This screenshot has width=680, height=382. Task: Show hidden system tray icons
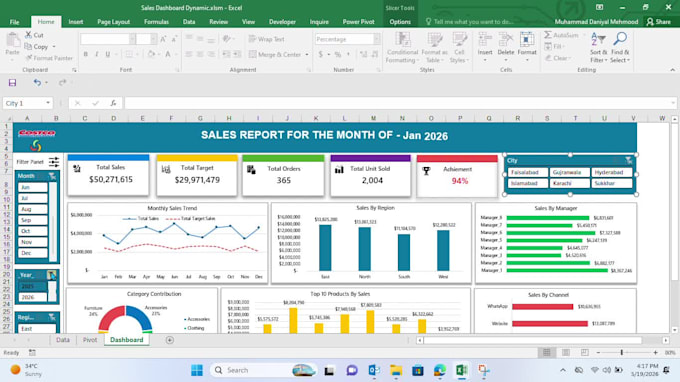562,370
